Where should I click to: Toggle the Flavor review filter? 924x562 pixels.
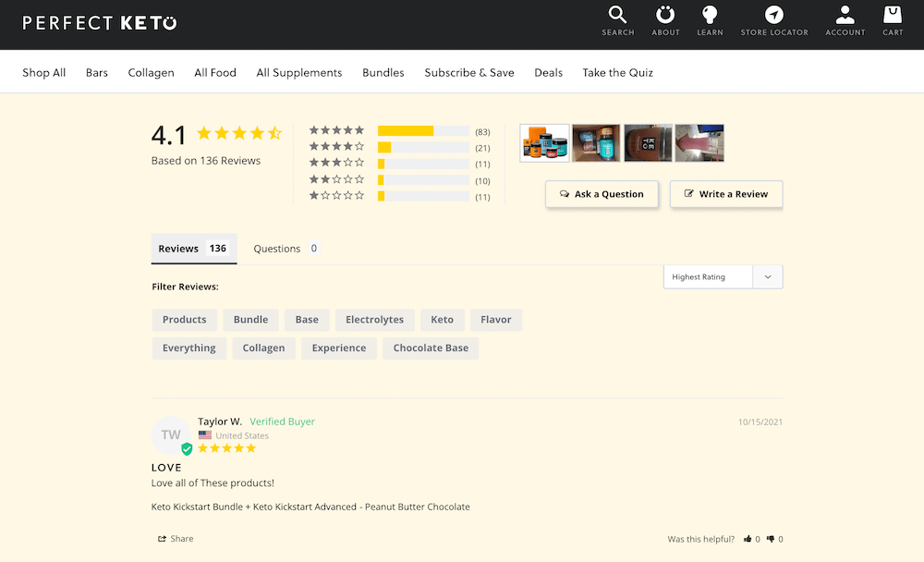click(x=495, y=320)
